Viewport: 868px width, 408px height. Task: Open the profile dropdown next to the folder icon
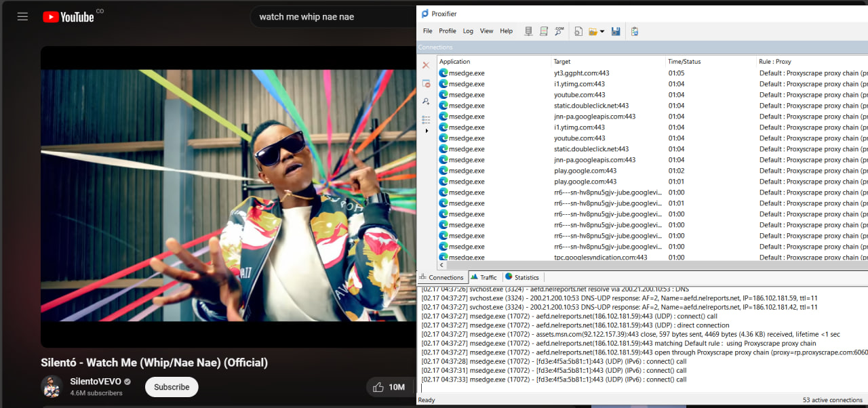[x=603, y=30]
